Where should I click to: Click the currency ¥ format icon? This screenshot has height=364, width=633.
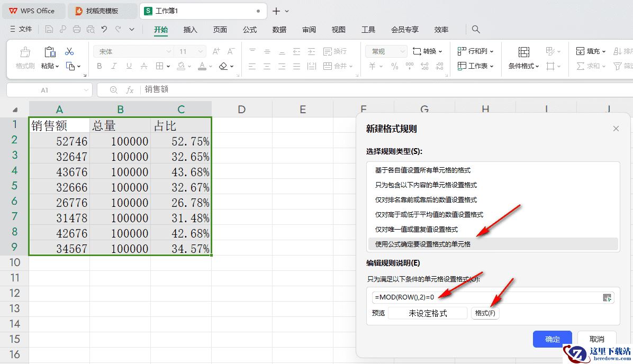click(372, 66)
